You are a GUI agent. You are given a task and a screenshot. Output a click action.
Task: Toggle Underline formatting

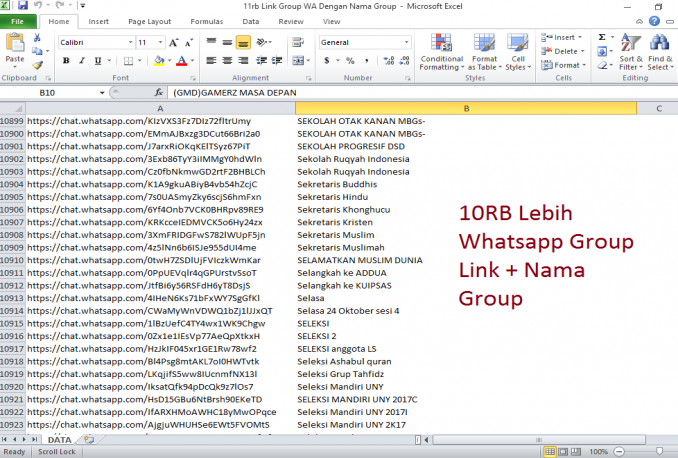pos(96,61)
